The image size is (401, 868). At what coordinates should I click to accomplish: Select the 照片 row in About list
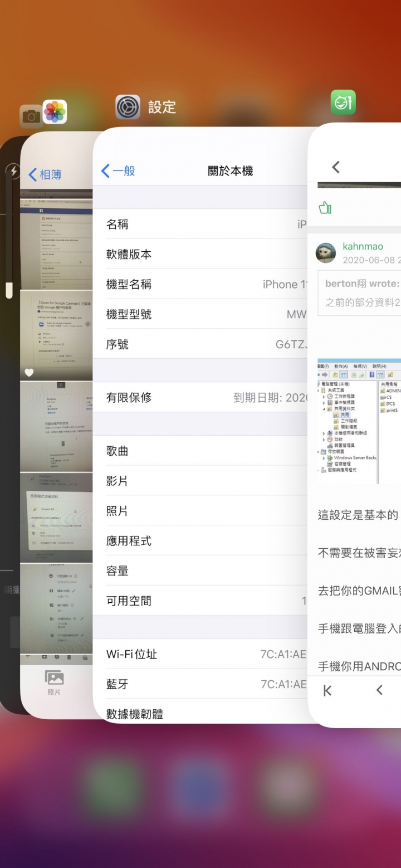point(200,511)
